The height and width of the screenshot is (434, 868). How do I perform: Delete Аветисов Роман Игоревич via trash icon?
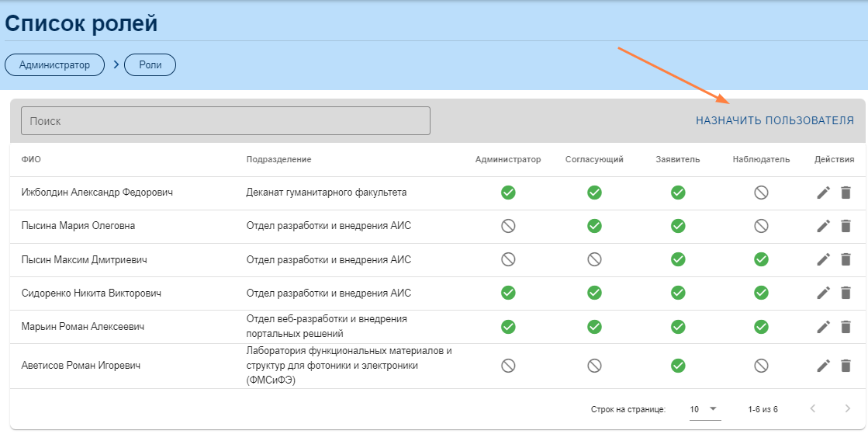[846, 366]
